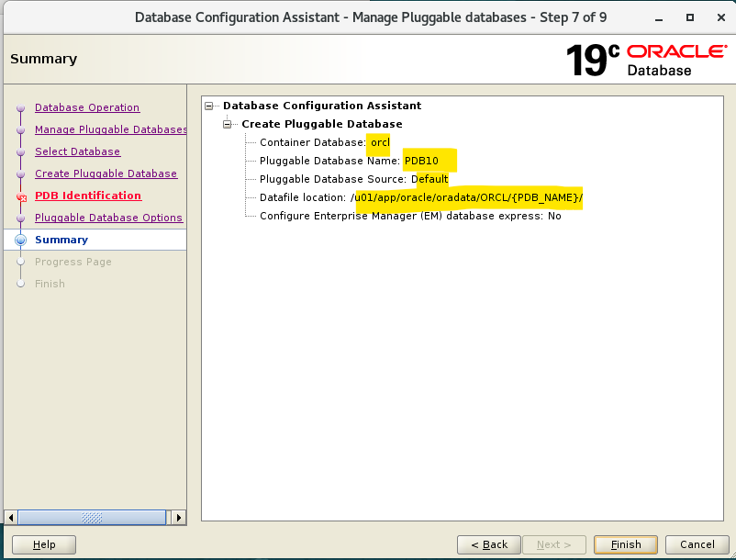The width and height of the screenshot is (736, 560).
Task: Click the Back button
Action: click(x=489, y=544)
